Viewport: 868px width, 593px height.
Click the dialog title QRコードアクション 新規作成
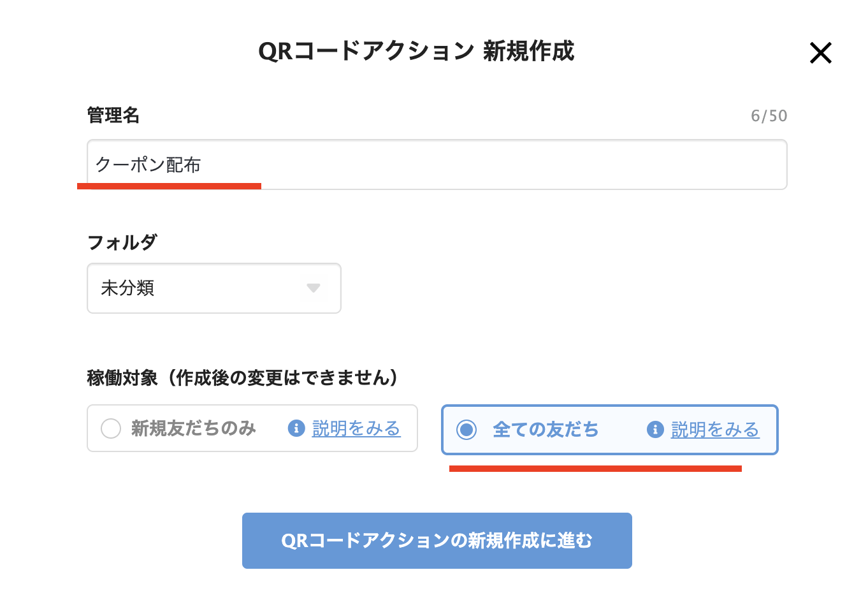416,51
